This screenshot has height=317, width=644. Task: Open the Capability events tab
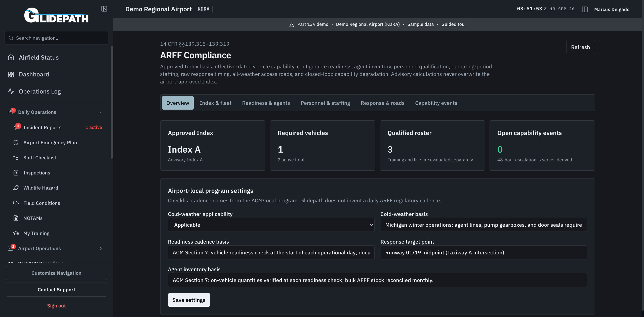(436, 103)
